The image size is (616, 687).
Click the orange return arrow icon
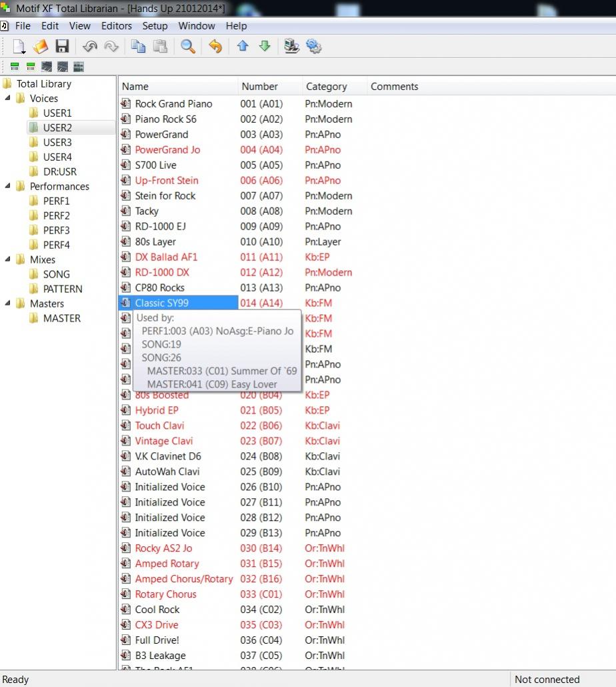pyautogui.click(x=215, y=46)
